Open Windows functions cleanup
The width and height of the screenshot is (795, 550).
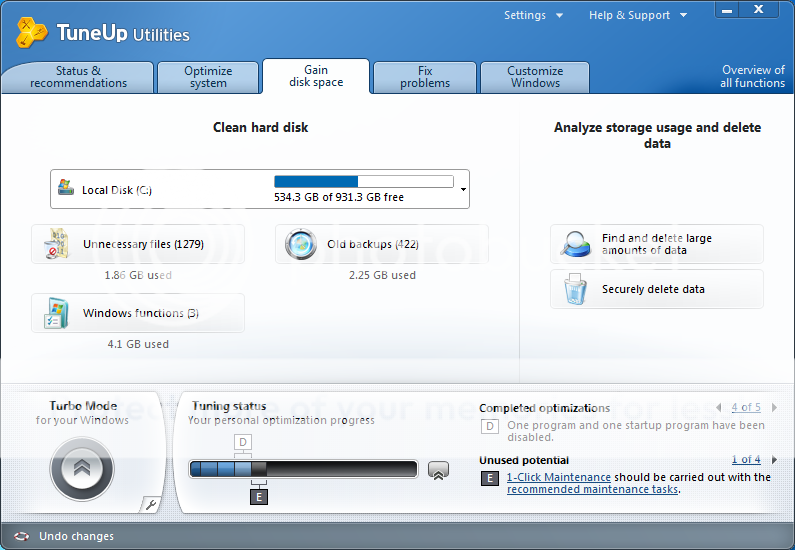coord(138,313)
